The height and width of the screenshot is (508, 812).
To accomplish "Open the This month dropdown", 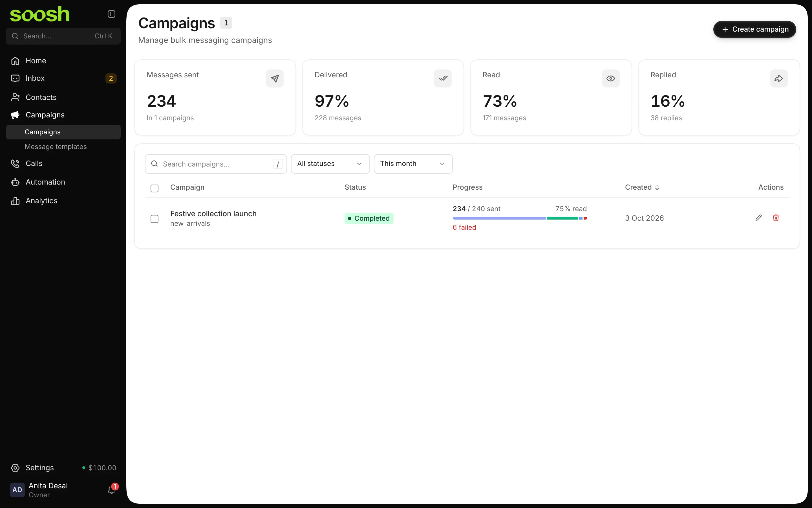I will [413, 164].
